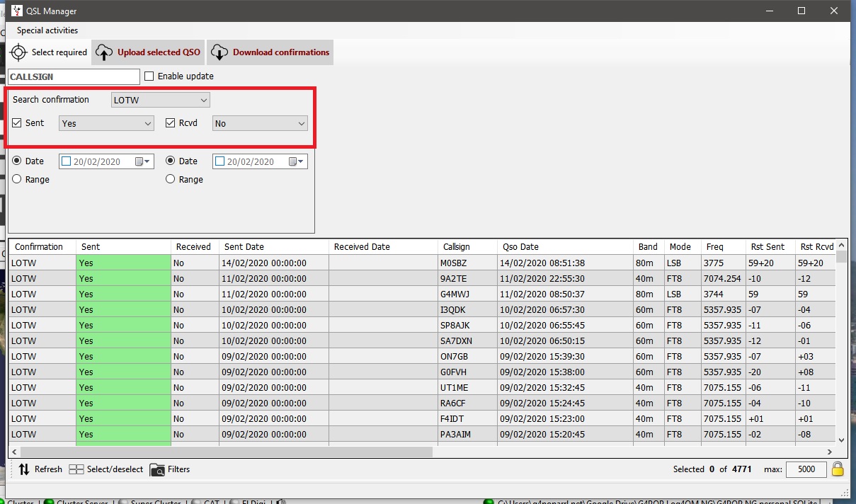Select the row with callsign SA7DXN
856x504 pixels.
422,340
